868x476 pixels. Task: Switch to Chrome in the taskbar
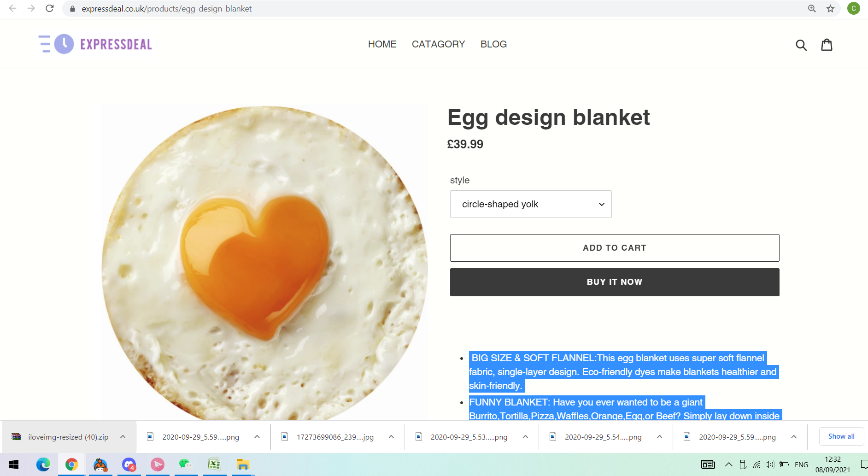[71, 464]
